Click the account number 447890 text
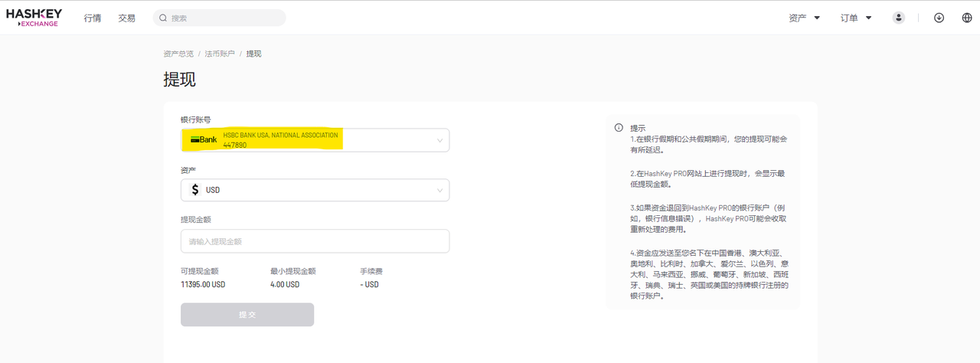This screenshot has height=363, width=980. [235, 145]
